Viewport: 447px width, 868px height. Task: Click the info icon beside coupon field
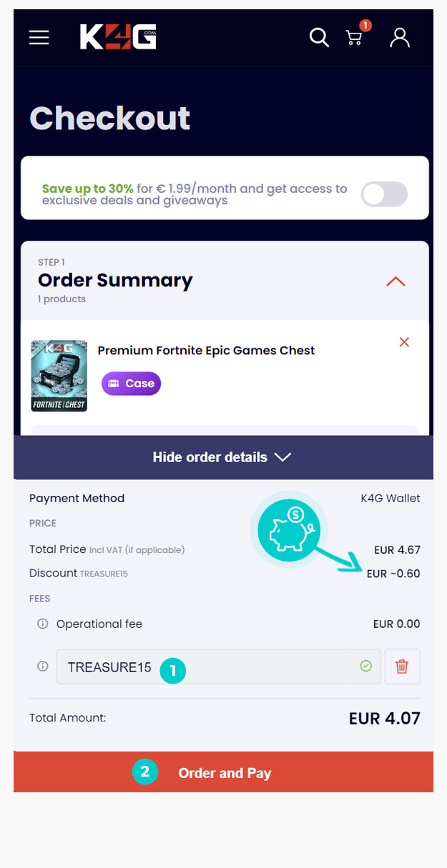[x=42, y=667]
